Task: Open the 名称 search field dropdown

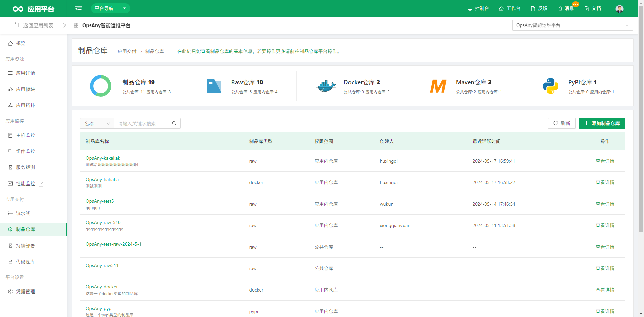Action: (97, 123)
